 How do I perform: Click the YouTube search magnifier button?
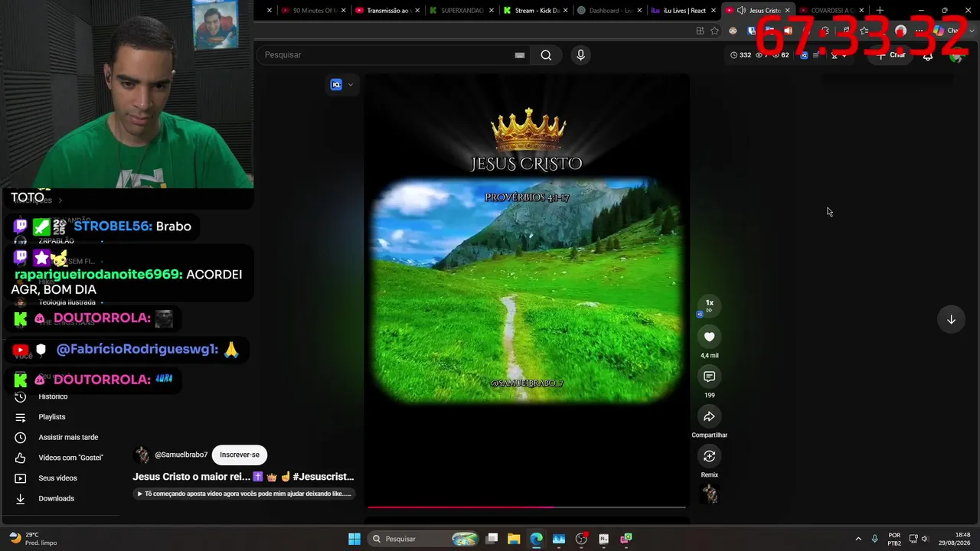[546, 55]
